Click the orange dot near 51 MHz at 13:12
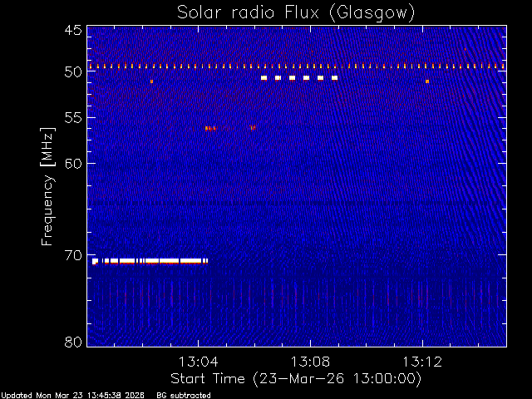 427,81
